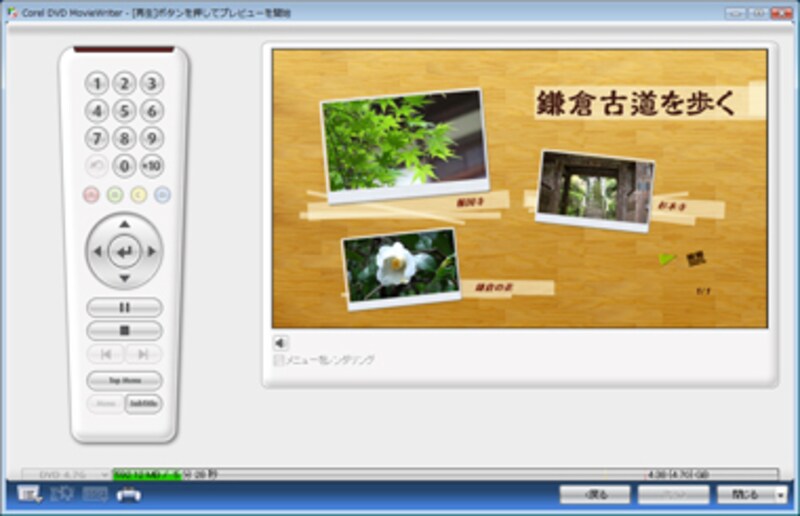800x516 pixels.
Task: Click the green disc capacity usage bar
Action: tap(147, 475)
